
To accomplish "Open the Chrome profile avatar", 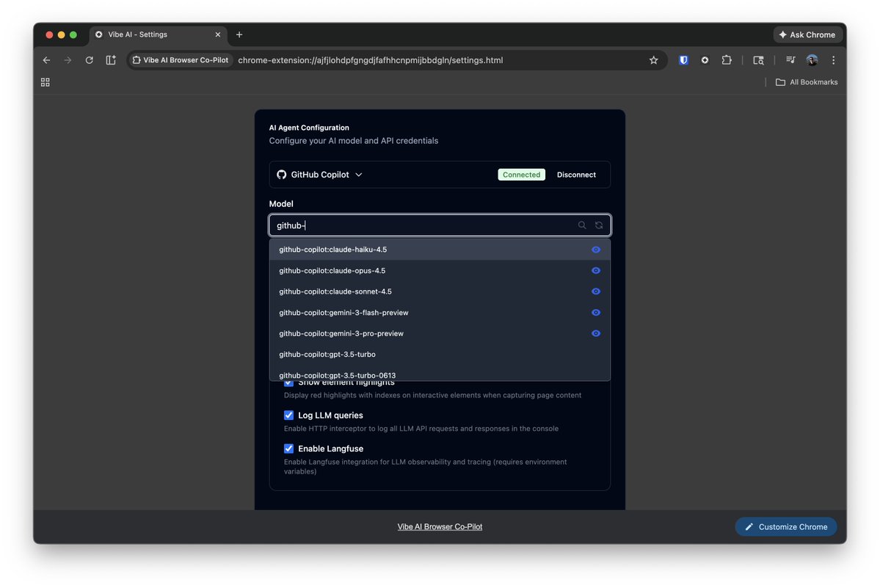I will (812, 60).
